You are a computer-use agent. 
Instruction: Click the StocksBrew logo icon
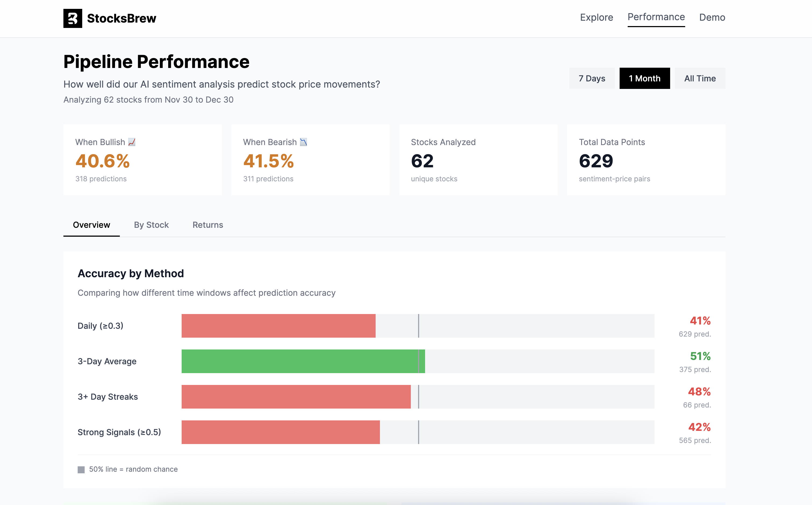[x=73, y=18]
